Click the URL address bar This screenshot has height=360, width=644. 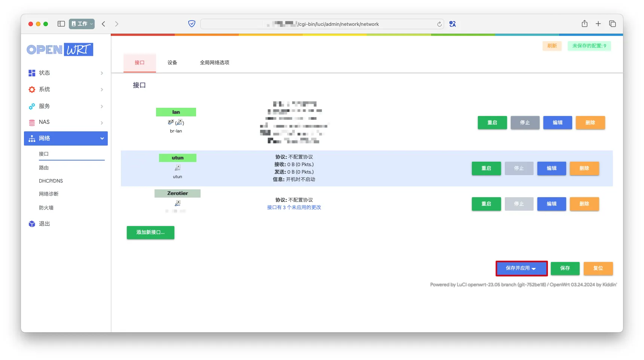click(x=322, y=24)
